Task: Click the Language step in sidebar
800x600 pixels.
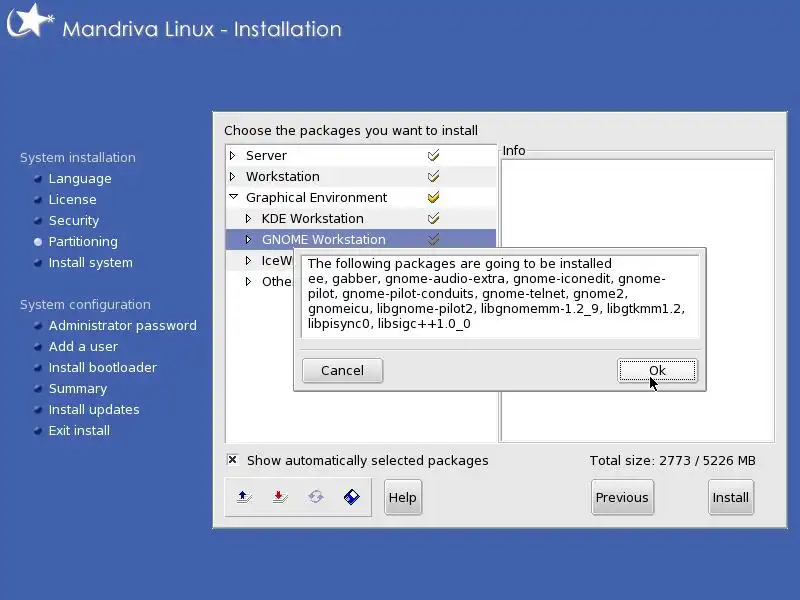Action: click(80, 179)
